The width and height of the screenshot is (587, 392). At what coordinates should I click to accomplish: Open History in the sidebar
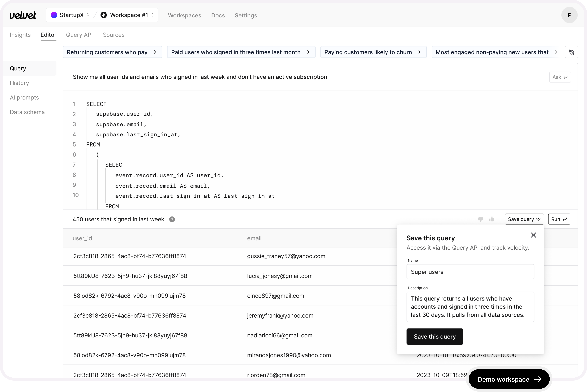(x=20, y=83)
